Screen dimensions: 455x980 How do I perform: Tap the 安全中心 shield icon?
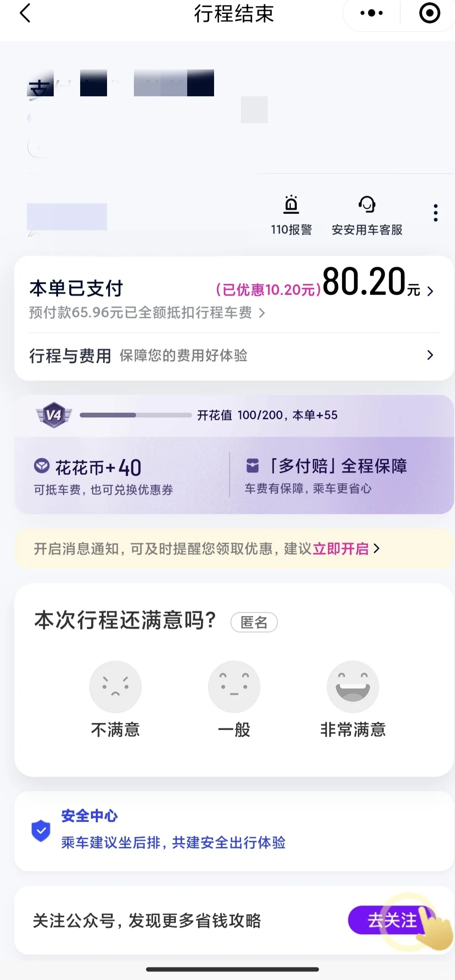point(41,831)
